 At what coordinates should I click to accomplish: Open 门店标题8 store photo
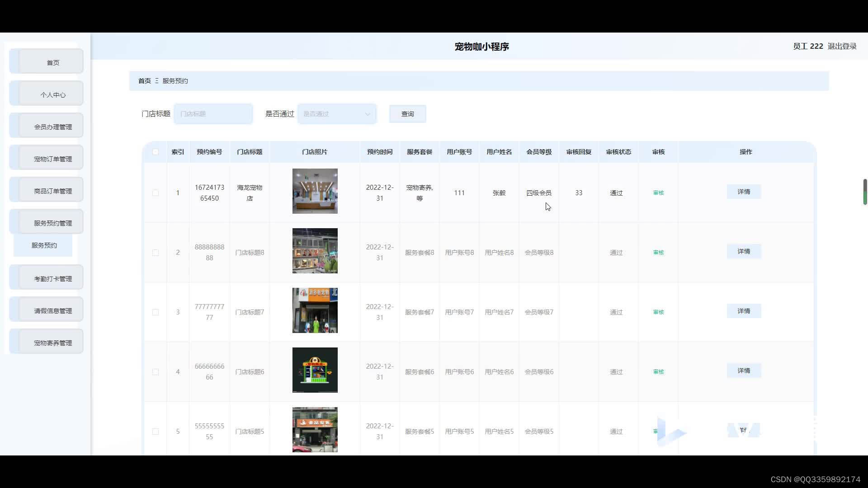click(315, 251)
